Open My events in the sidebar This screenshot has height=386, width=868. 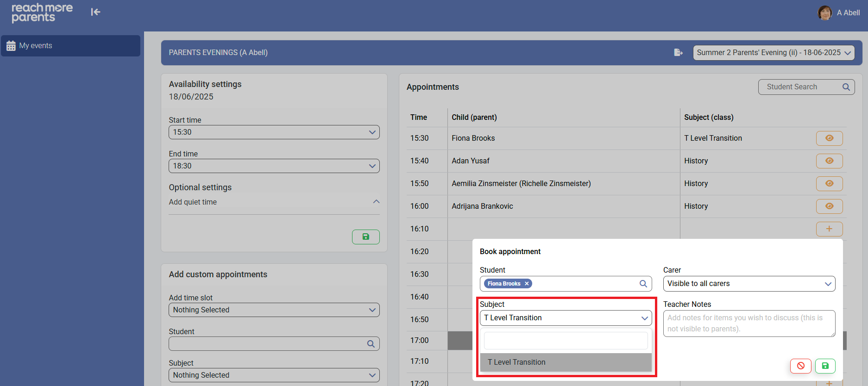[70, 46]
